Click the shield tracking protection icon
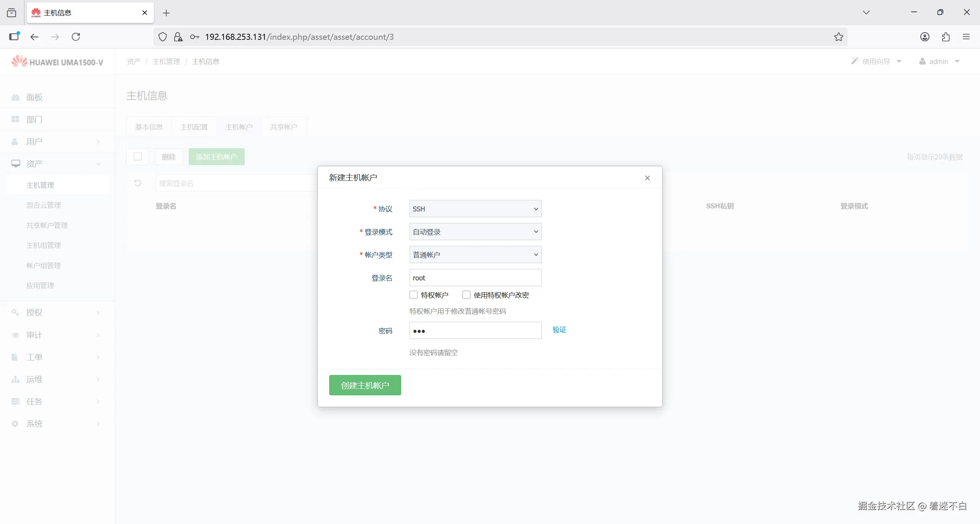980x524 pixels. point(163,37)
